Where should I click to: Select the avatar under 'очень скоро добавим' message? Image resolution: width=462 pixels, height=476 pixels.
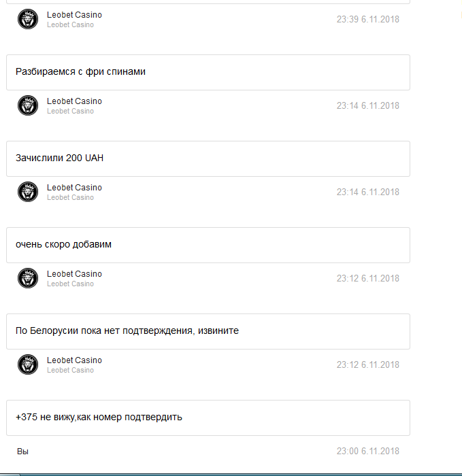(28, 278)
